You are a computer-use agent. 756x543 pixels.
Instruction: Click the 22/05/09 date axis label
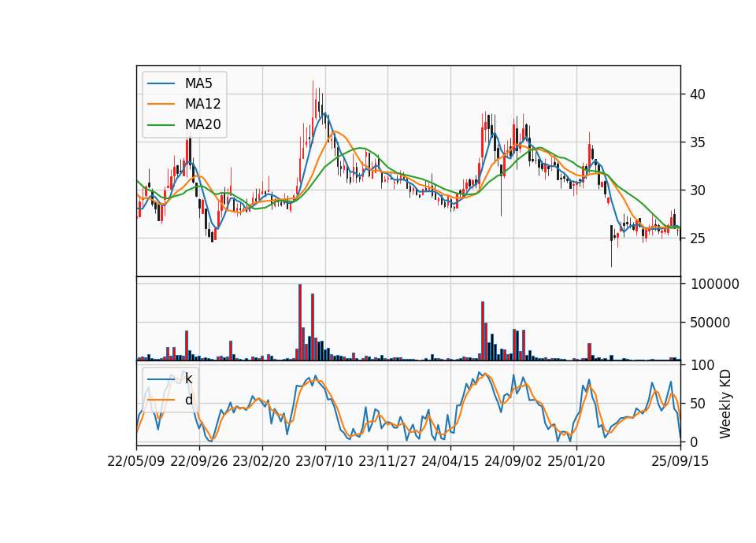(x=136, y=461)
